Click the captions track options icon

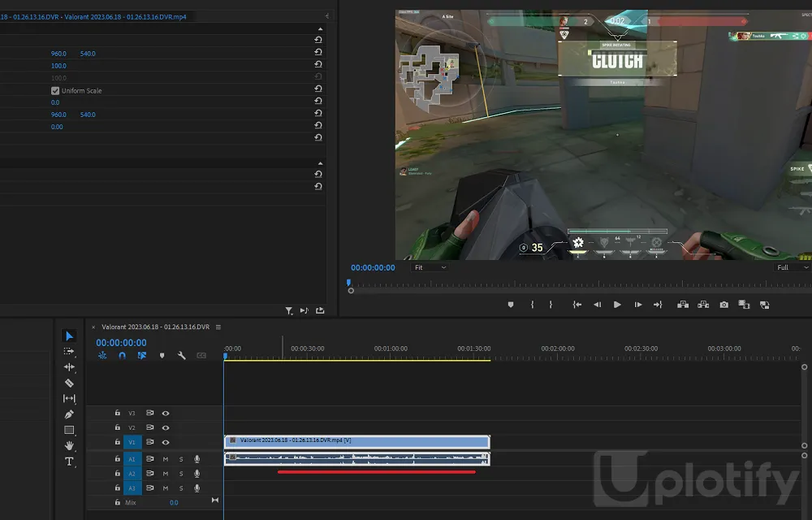tap(201, 355)
